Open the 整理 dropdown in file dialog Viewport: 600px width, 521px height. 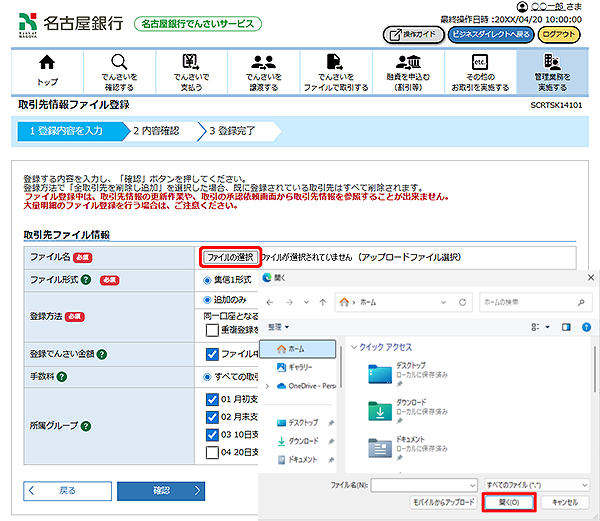pyautogui.click(x=279, y=327)
